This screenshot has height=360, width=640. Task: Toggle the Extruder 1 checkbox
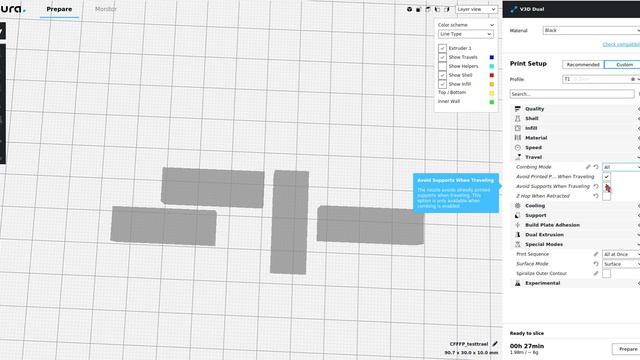point(442,48)
